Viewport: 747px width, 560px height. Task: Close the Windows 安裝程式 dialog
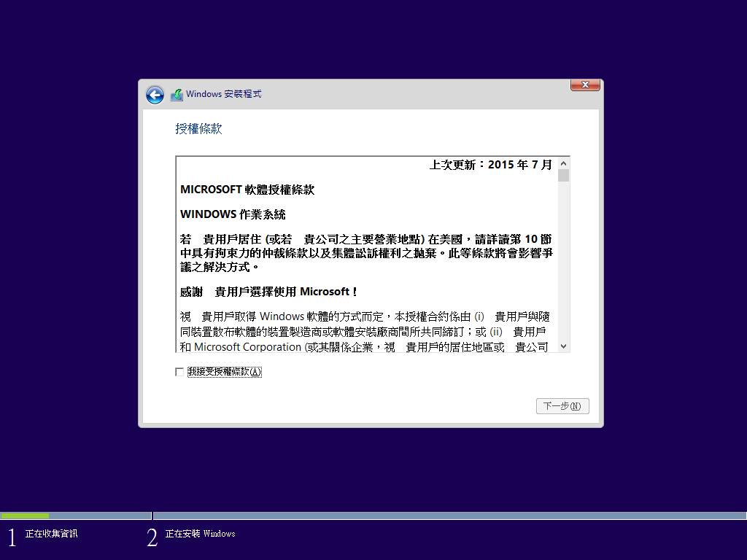pos(585,85)
